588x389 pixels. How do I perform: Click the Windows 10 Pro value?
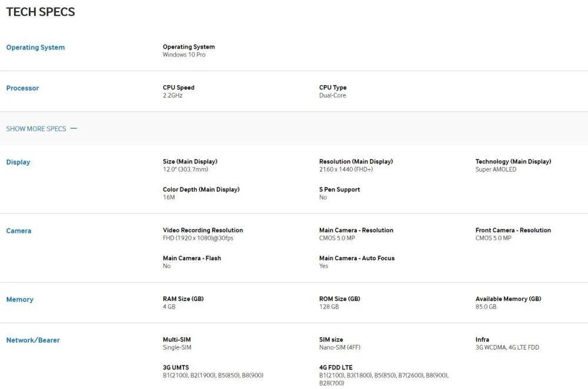(x=184, y=55)
